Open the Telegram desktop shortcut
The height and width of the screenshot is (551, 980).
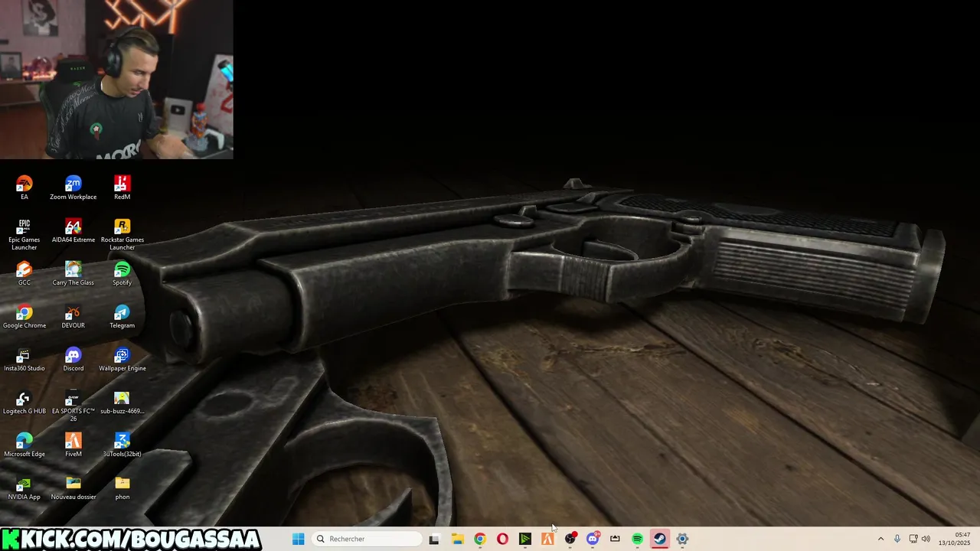coord(122,316)
